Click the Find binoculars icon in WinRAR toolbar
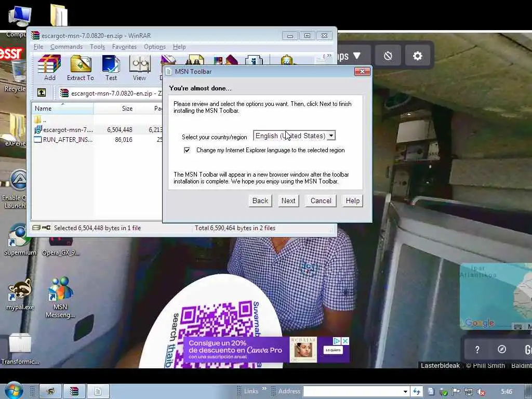This screenshot has height=399, width=532. click(x=194, y=60)
